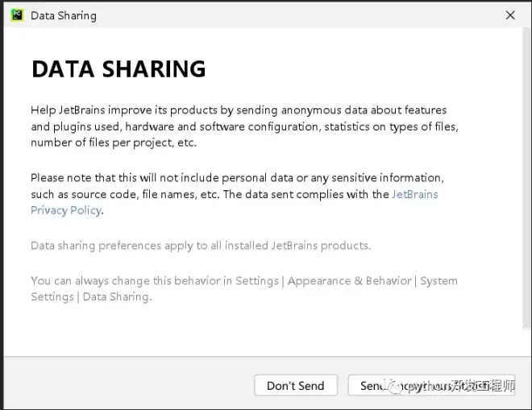The height and width of the screenshot is (410, 532).
Task: Click the "number of files per project, etc." line
Action: [x=114, y=143]
